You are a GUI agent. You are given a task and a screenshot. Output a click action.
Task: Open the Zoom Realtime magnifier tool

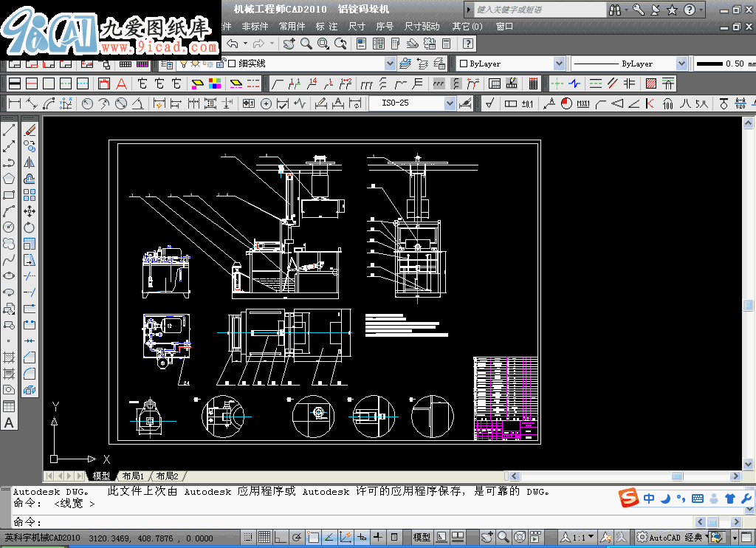point(306,44)
